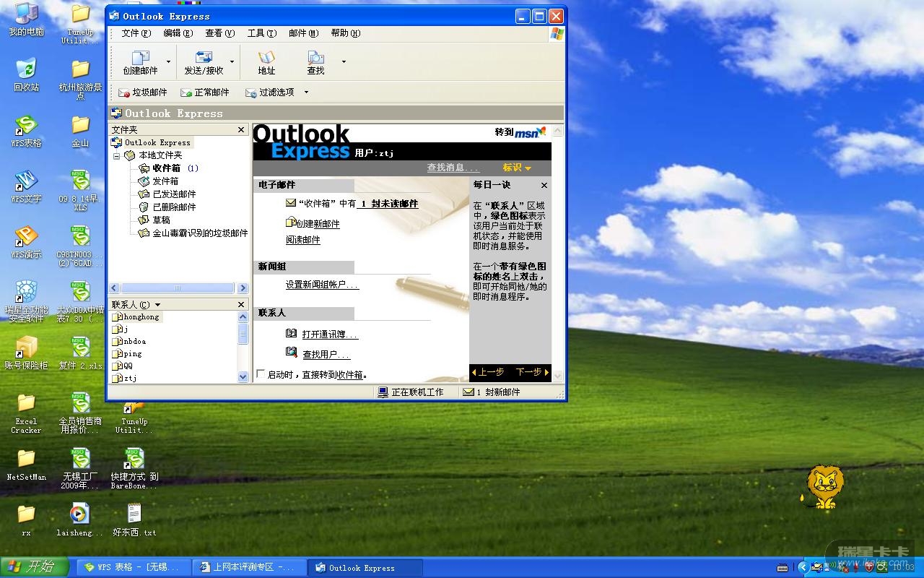Open the 邮件(M) menu
The image size is (924, 578).
click(x=303, y=33)
